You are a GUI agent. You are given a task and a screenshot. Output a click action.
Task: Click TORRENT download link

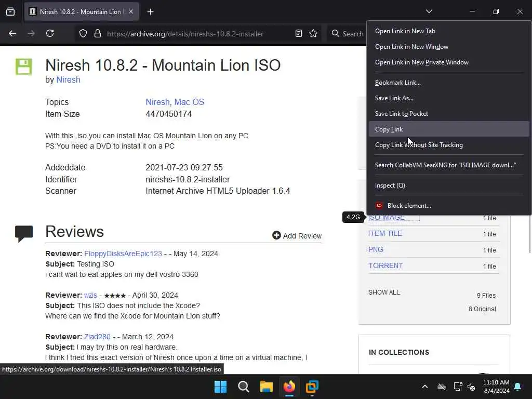coord(386,265)
